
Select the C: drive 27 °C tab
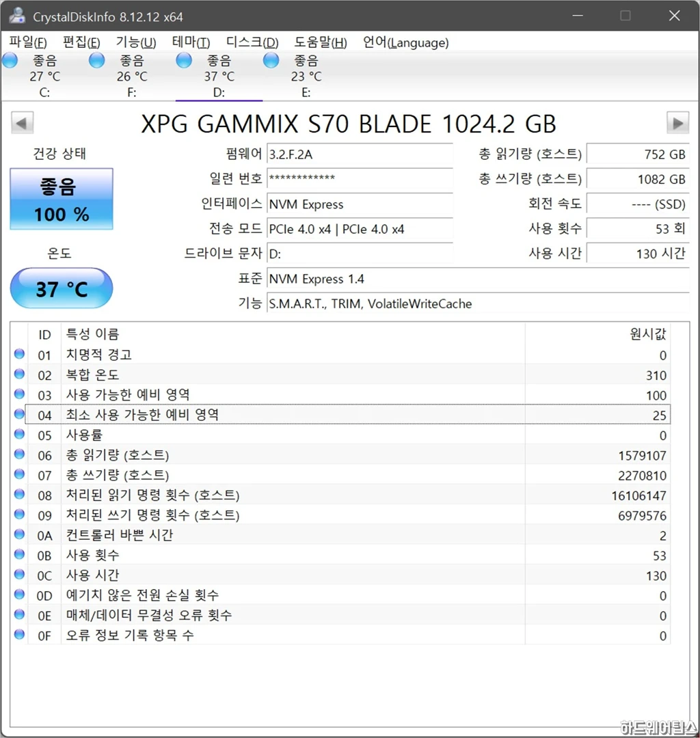click(x=44, y=75)
